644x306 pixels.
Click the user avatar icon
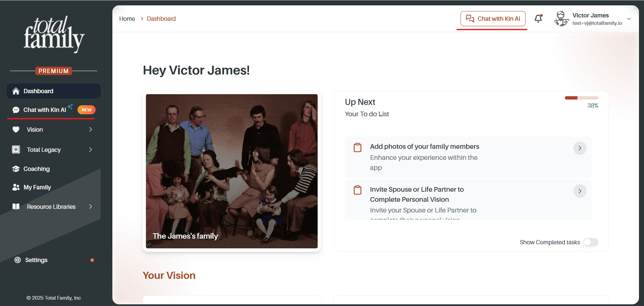561,18
